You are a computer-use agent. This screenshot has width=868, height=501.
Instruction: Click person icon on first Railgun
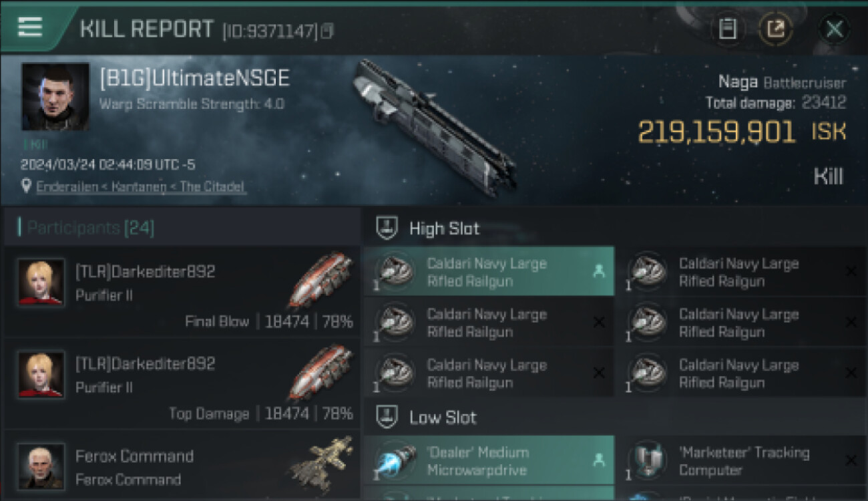pos(598,271)
